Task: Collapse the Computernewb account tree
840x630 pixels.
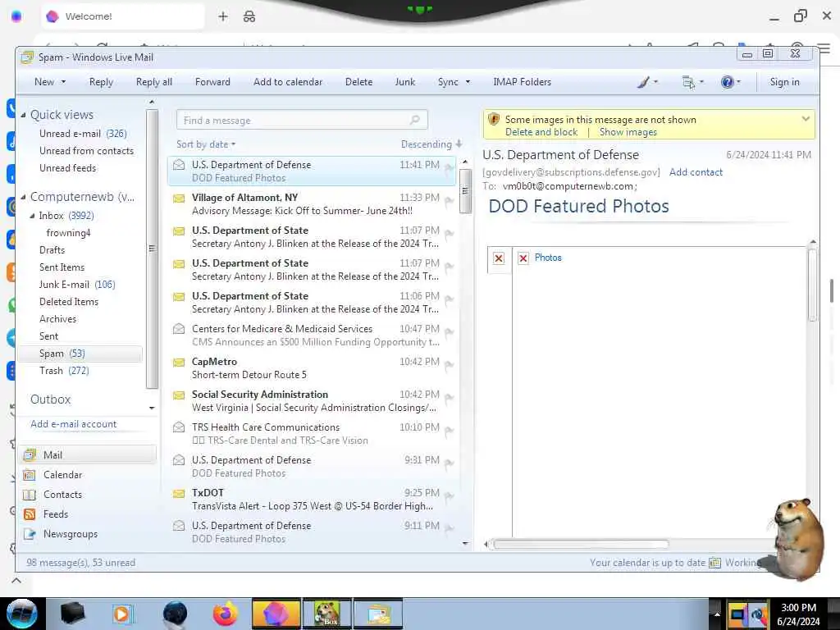Action: pyautogui.click(x=23, y=197)
